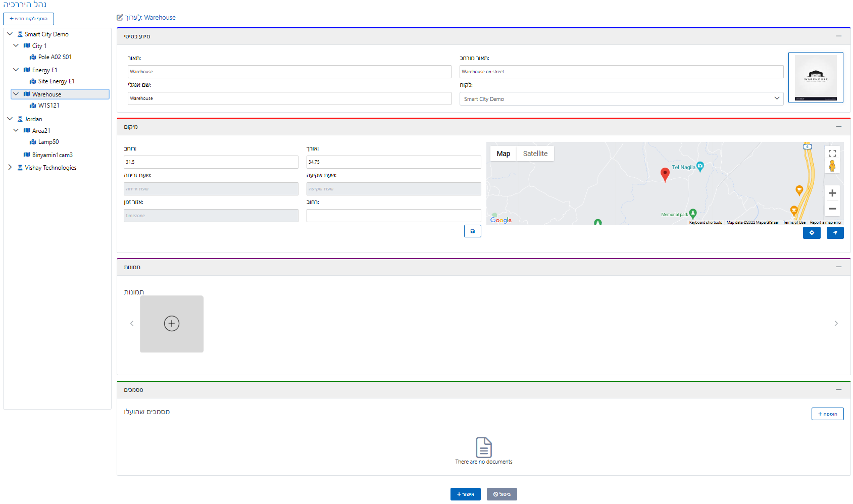Collapse the Smart City Demo tree node
Viewport: 853px width, 504px height.
(10, 34)
